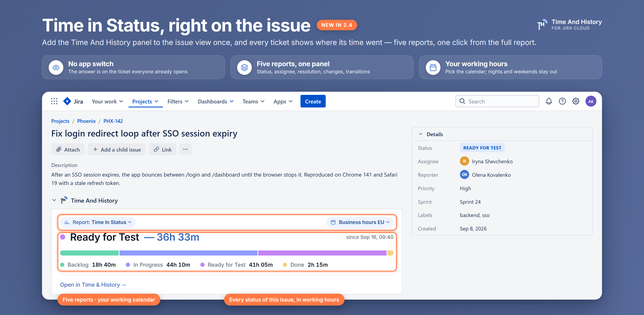Open the notifications bell

(549, 101)
